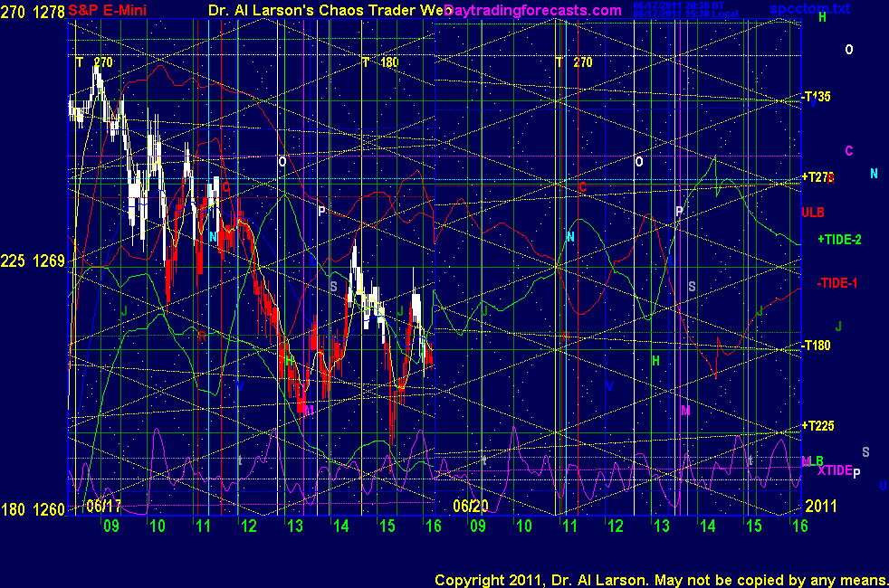Click the 14 hour tick of the 06/17 session
Screen dimensions: 889x588
[340, 526]
